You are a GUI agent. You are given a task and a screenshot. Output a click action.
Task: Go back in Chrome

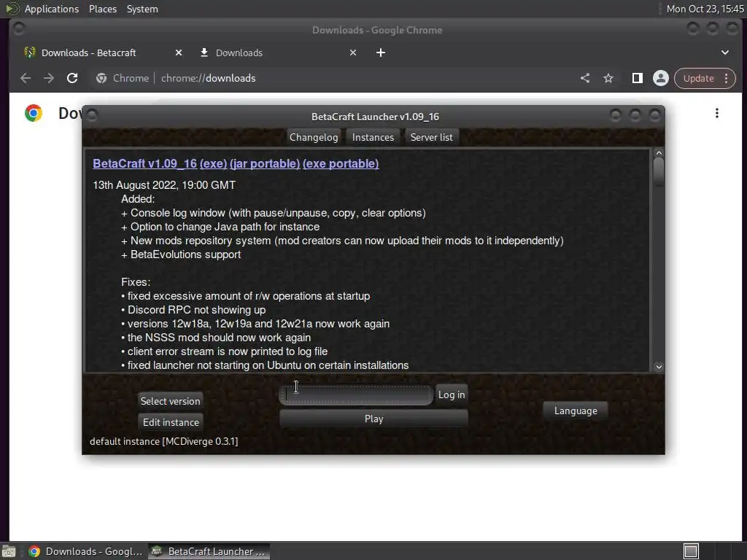click(26, 78)
